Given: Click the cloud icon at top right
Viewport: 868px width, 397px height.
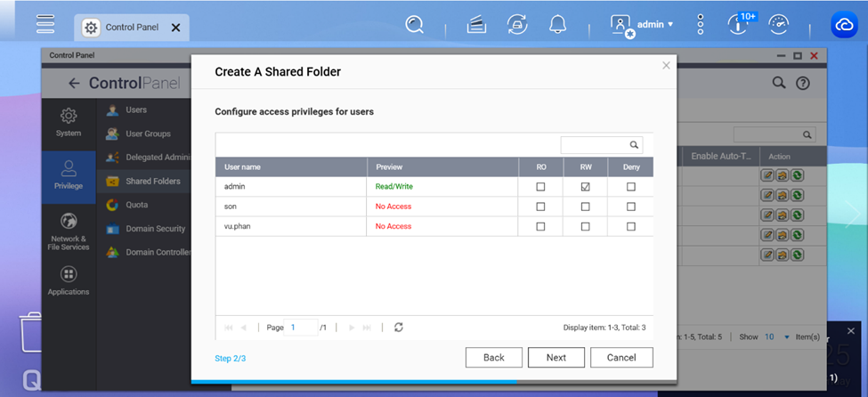Looking at the screenshot, I should coord(843,25).
